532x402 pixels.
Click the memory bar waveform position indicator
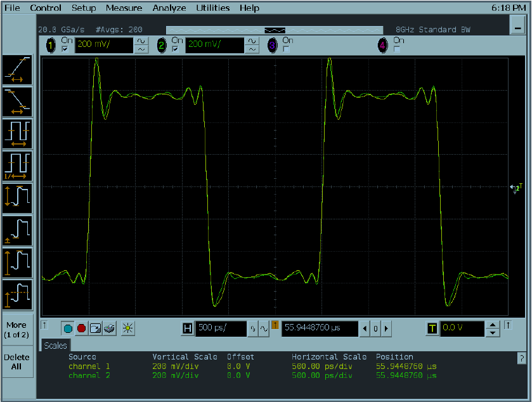[275, 30]
